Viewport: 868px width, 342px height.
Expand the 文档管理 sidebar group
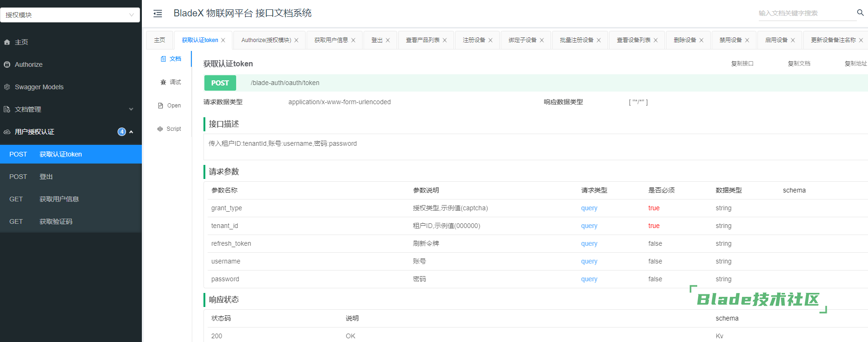[70, 109]
